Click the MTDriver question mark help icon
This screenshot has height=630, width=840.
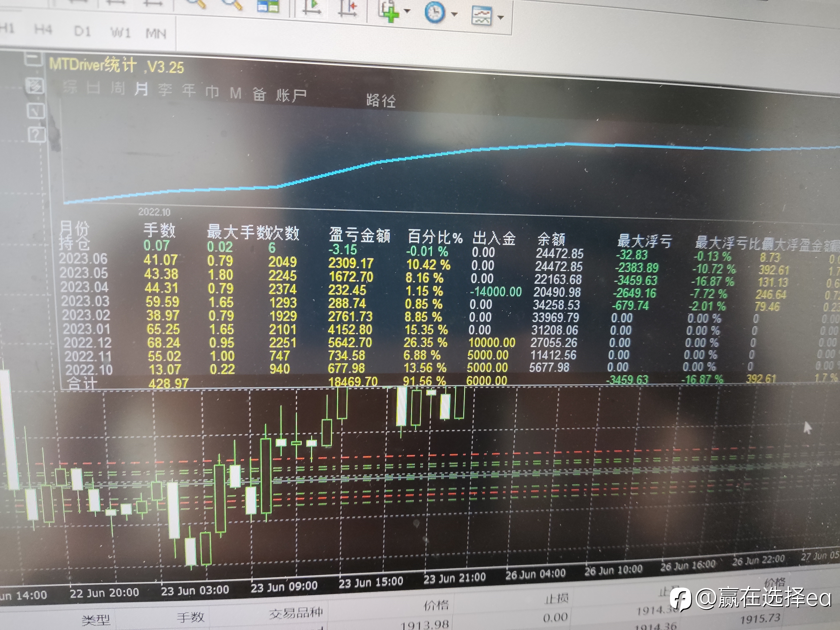coord(37,135)
